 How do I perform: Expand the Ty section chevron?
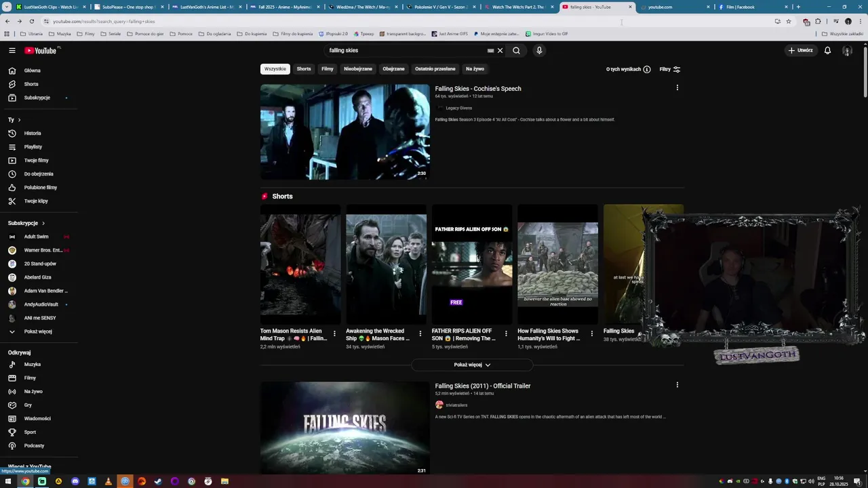20,120
